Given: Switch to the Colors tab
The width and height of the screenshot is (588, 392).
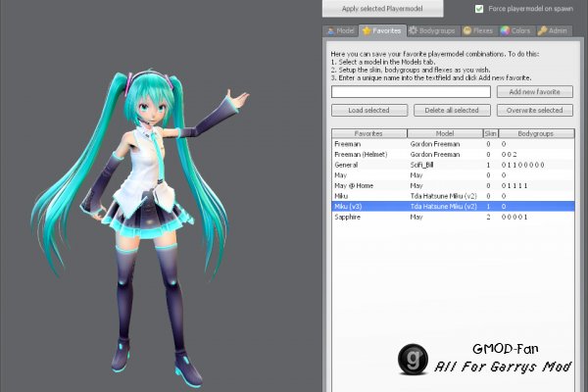Looking at the screenshot, I should point(515,30).
